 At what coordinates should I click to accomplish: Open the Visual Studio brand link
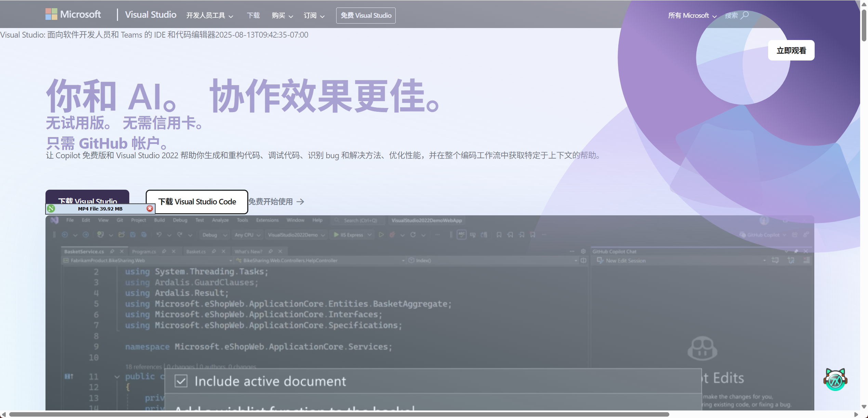click(150, 15)
